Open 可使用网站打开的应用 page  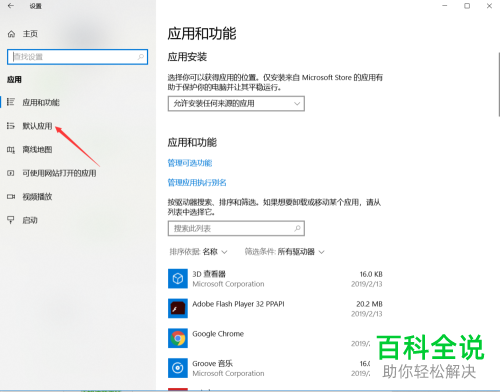[x=59, y=173]
